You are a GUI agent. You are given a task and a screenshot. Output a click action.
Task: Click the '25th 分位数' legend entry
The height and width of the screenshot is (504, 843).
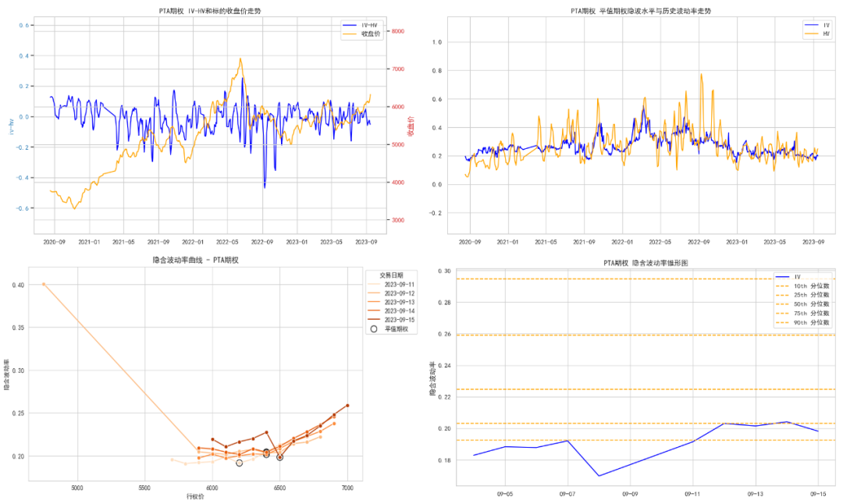(802, 295)
